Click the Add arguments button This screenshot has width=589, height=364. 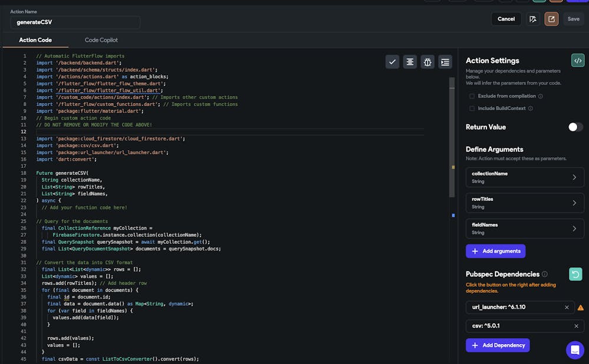coord(495,251)
